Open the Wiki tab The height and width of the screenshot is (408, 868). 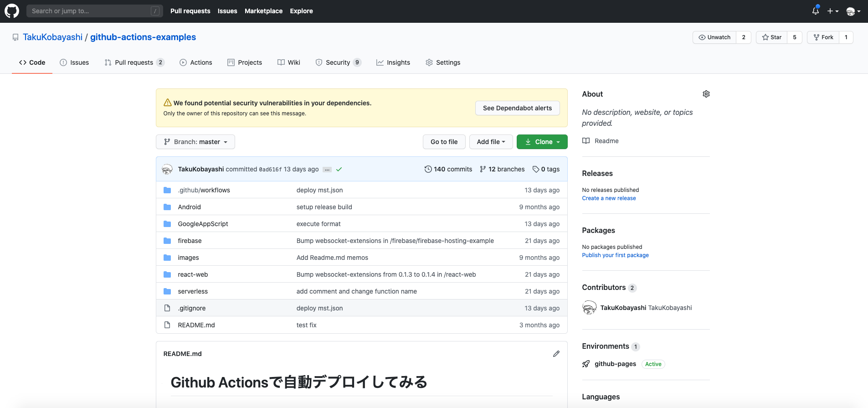(289, 62)
